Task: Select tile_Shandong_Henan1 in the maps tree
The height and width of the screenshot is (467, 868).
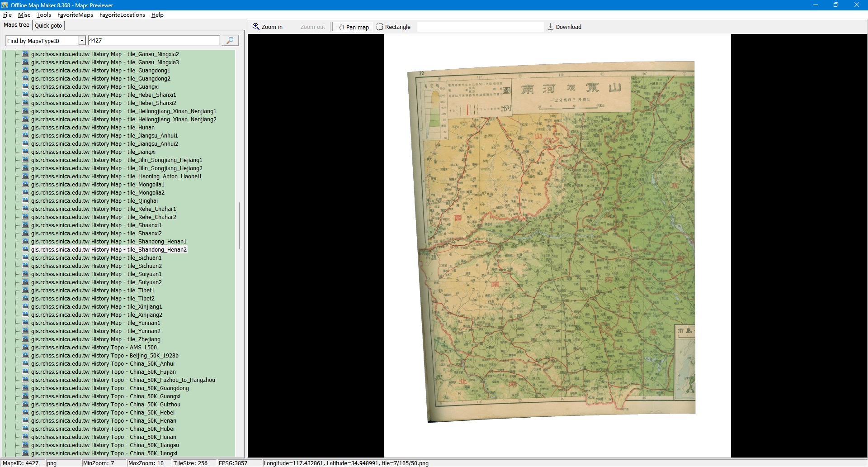Action: click(108, 242)
